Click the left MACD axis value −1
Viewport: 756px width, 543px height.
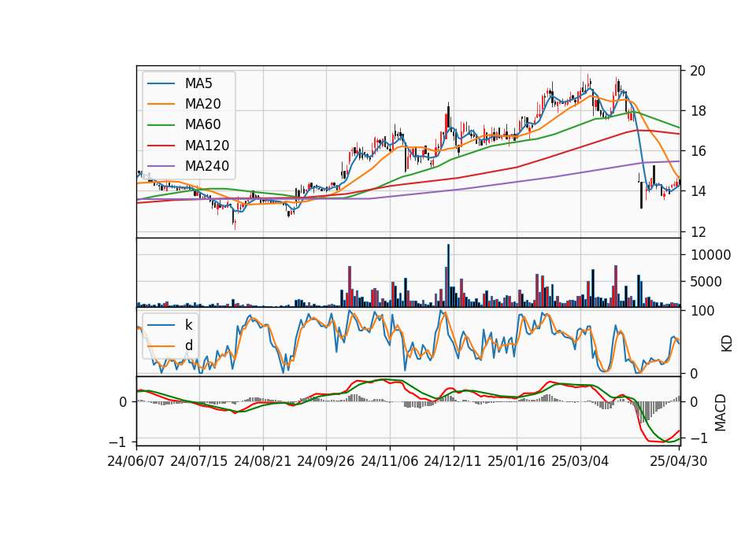click(119, 442)
